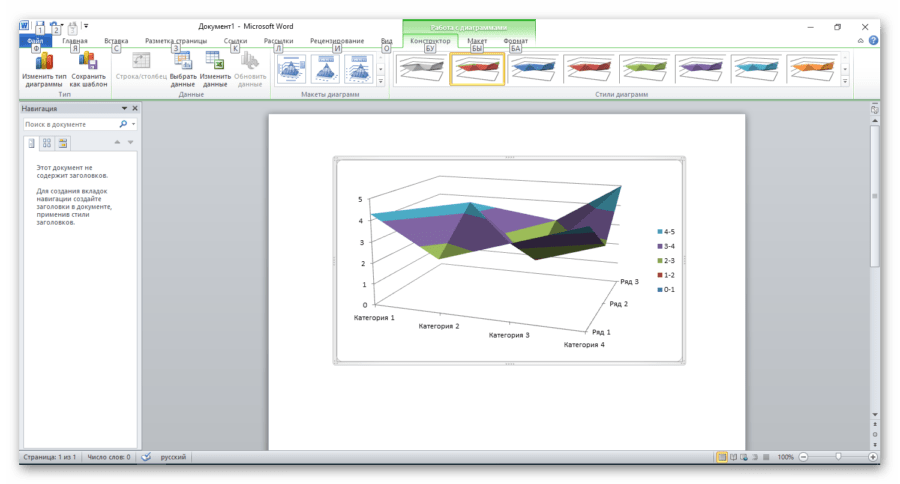Expand chart layouts gallery More arrow
900x484 pixels.
(381, 80)
